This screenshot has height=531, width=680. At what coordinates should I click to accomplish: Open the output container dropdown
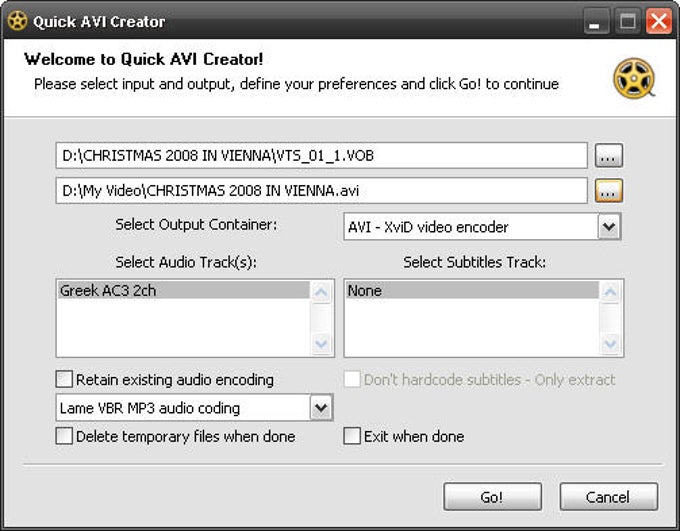click(609, 226)
